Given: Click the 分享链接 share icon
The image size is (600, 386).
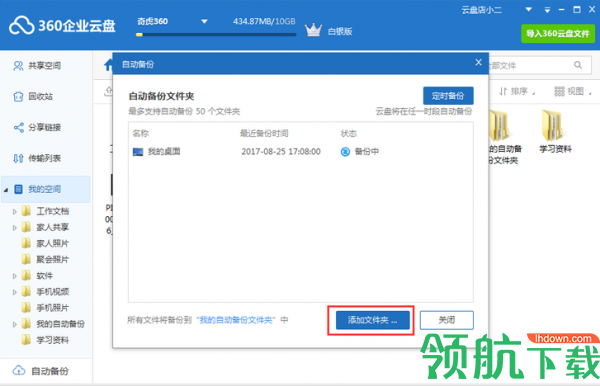Looking at the screenshot, I should [x=18, y=127].
